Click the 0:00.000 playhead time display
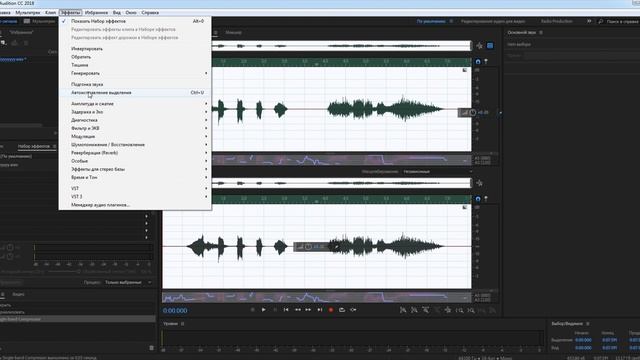 click(175, 311)
